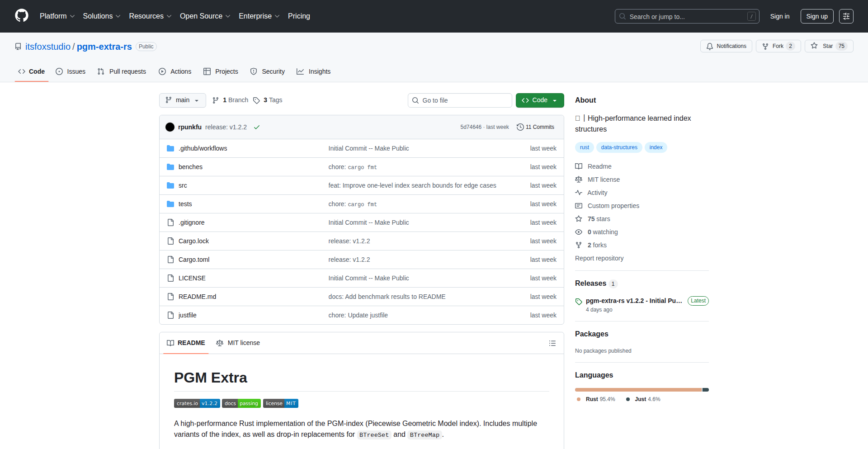Click the Issues tab icon
The height and width of the screenshot is (449, 868).
pyautogui.click(x=59, y=71)
